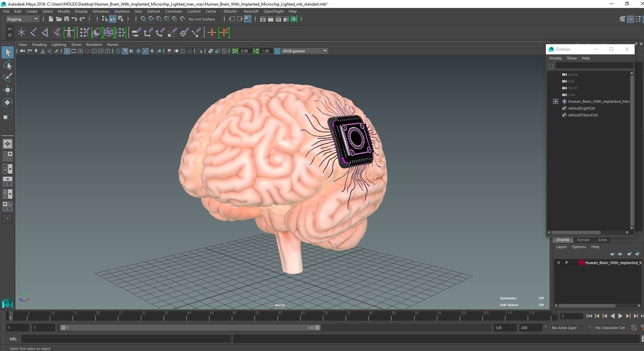Play animation forwards
644x351 pixels.
click(x=620, y=316)
